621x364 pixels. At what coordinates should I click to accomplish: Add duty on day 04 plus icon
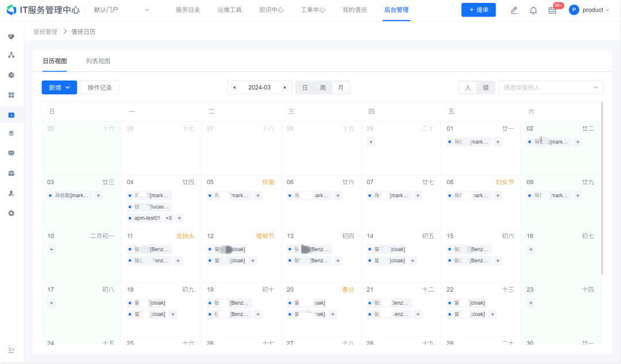pyautogui.click(x=179, y=218)
